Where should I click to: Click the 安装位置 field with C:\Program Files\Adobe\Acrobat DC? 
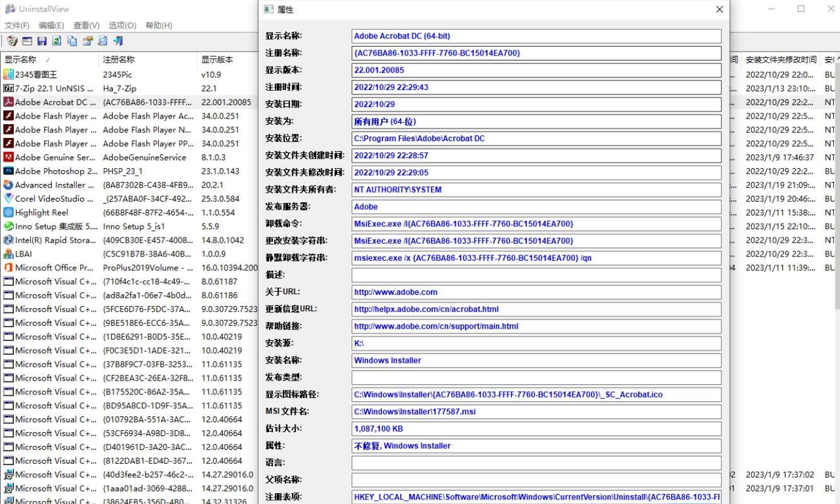pyautogui.click(x=536, y=138)
